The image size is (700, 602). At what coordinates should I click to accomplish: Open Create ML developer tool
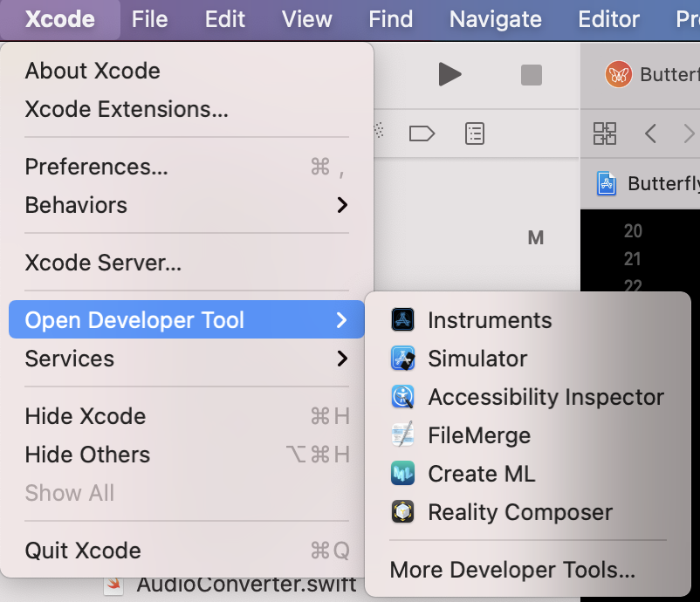pos(528,474)
